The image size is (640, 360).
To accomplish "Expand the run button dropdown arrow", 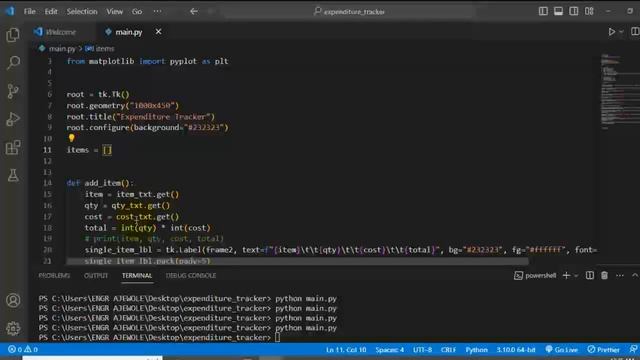I will click(621, 32).
